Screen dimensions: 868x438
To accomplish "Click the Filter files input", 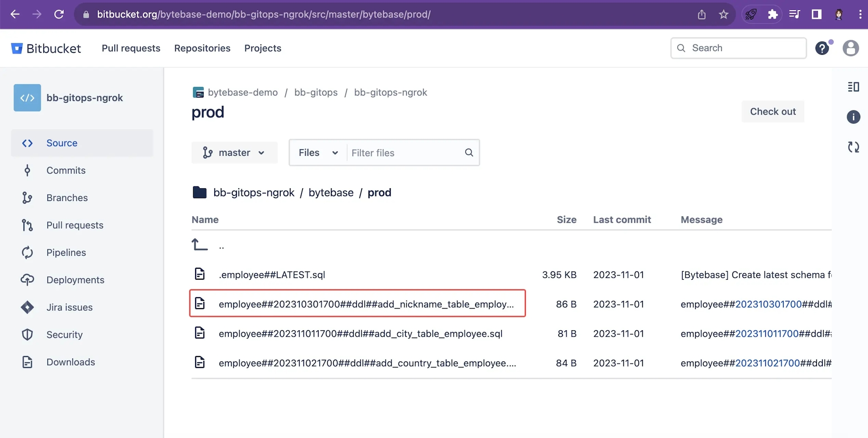I will (x=405, y=152).
